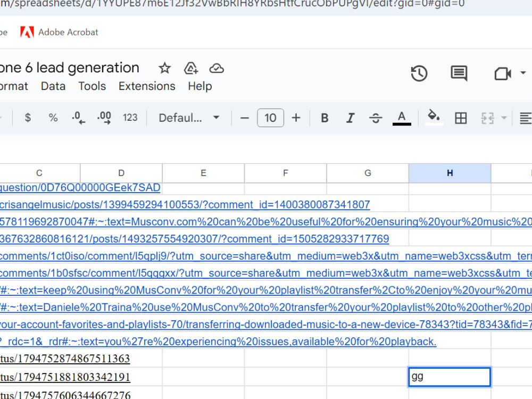Select column C header
Screen dimensions: 532x399
[x=39, y=173]
